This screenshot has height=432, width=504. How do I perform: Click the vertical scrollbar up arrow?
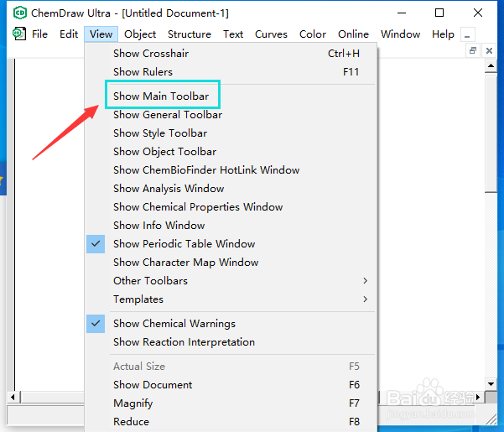point(491,66)
